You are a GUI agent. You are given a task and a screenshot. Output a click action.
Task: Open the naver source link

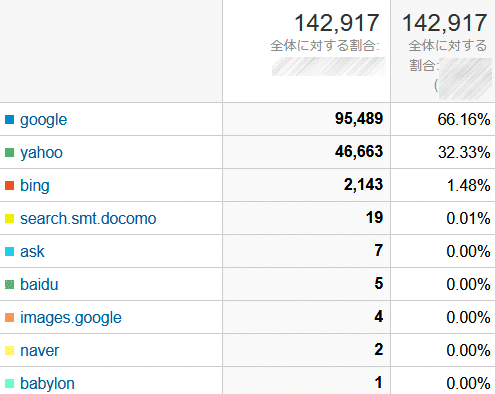pos(39,351)
